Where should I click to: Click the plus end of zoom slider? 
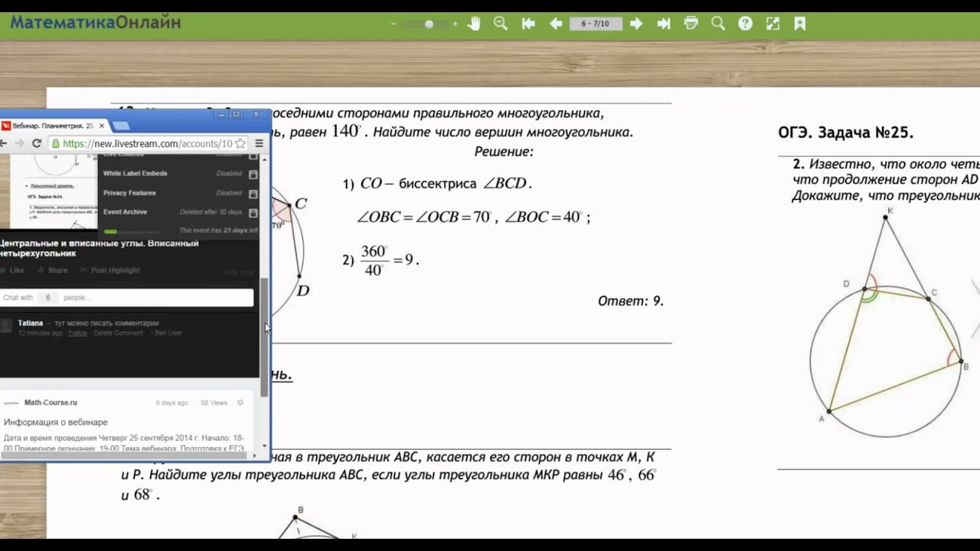pyautogui.click(x=455, y=24)
